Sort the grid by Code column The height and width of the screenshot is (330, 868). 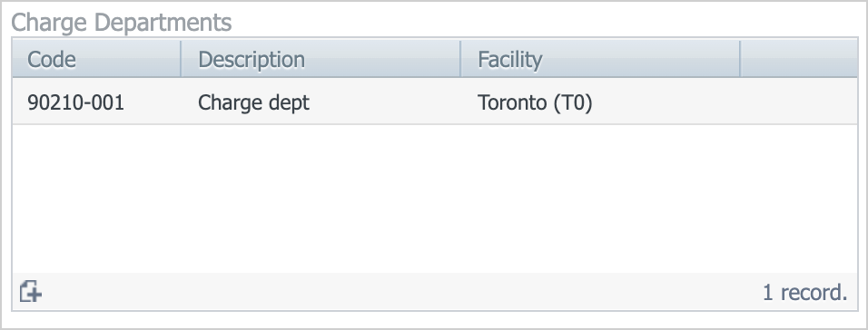(x=97, y=59)
